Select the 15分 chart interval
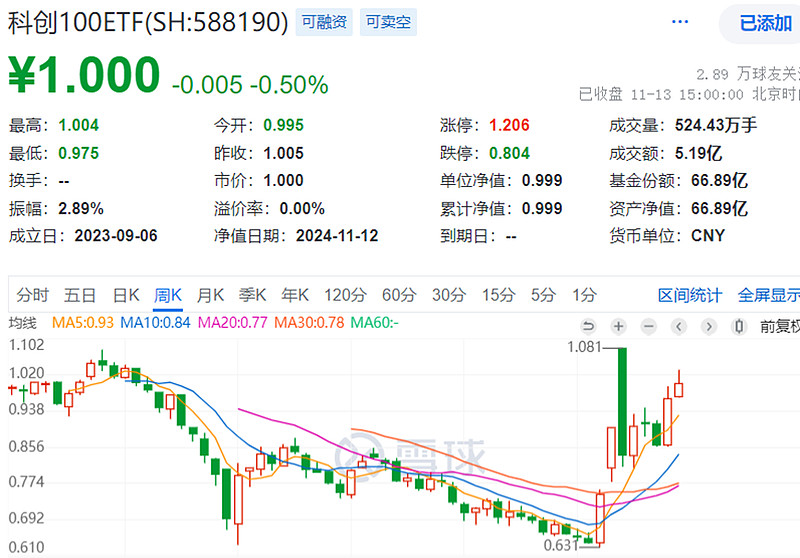Screen dimensions: 800x558 point(498,295)
